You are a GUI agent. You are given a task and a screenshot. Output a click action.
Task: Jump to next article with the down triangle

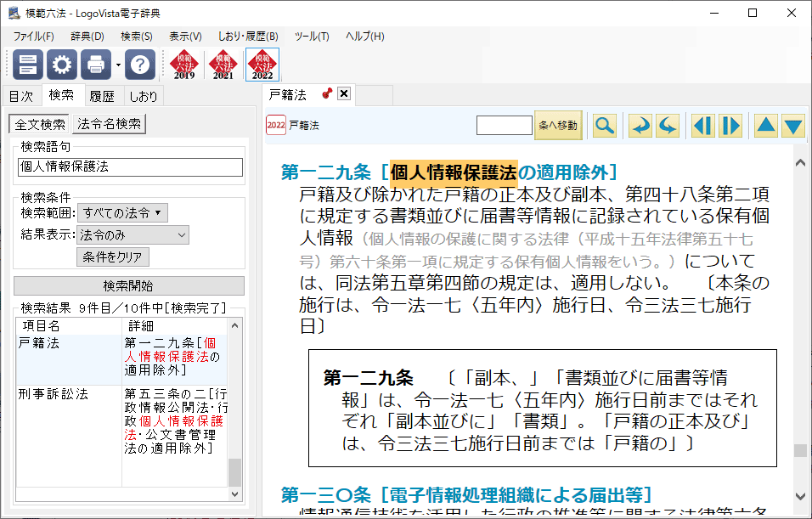click(793, 126)
